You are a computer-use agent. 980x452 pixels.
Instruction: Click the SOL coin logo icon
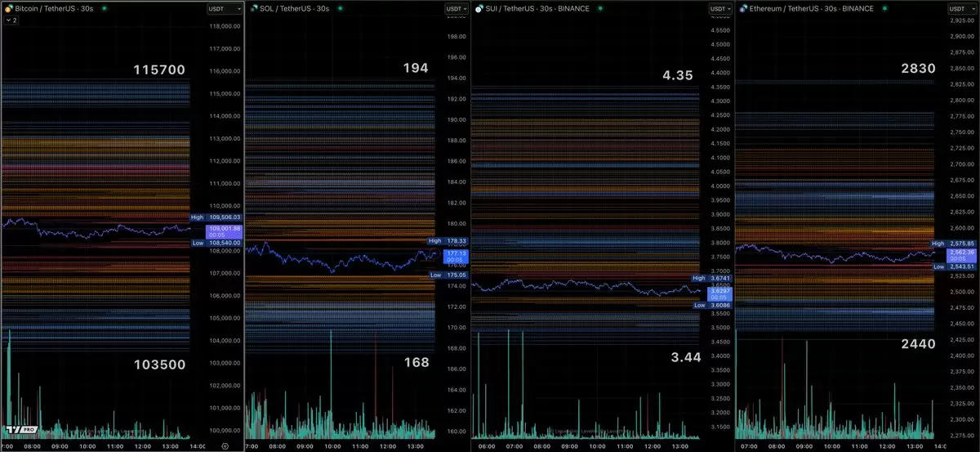pos(252,8)
